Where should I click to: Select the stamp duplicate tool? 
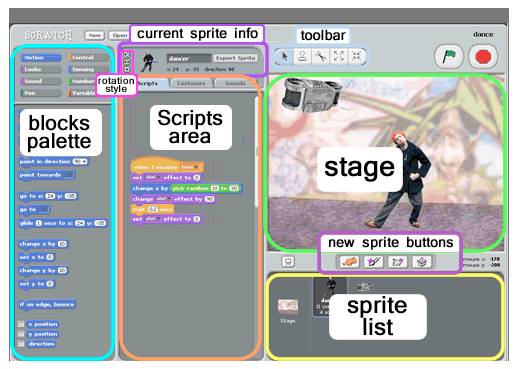303,56
